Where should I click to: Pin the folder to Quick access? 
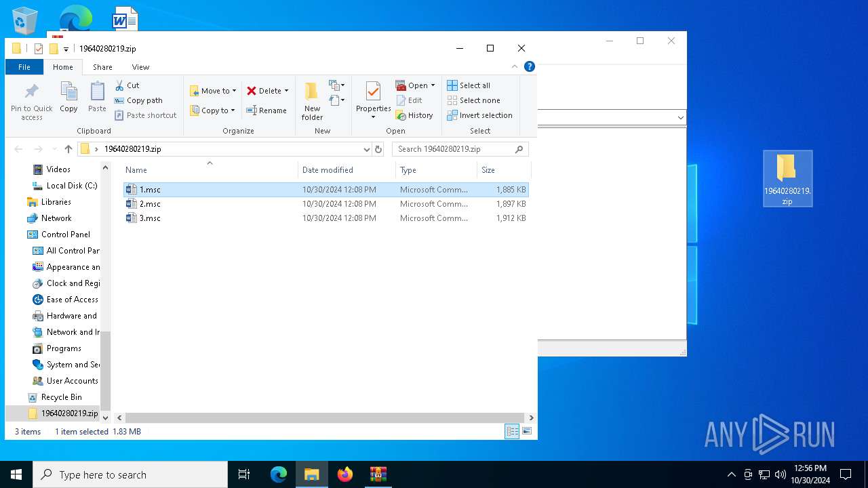coord(31,102)
